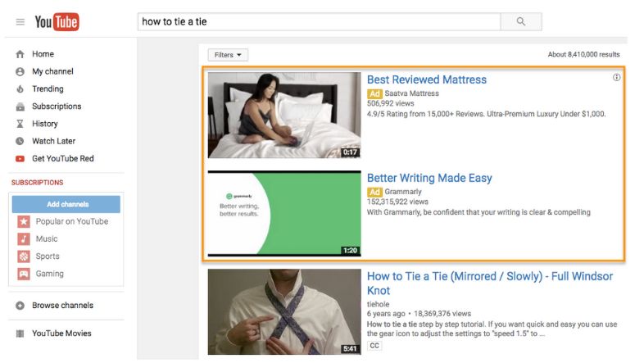Open the Filters dropdown
Screen dimensions: 644x363
coord(228,55)
